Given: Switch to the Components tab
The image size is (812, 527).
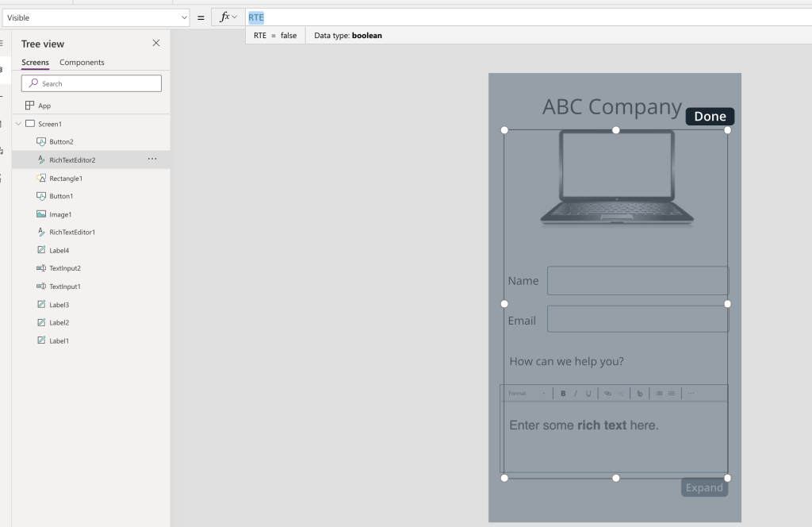Looking at the screenshot, I should tap(82, 63).
